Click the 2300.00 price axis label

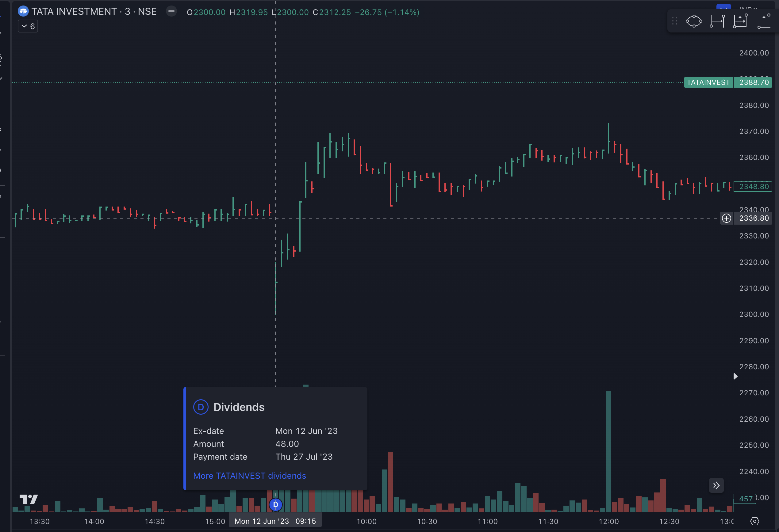point(754,314)
